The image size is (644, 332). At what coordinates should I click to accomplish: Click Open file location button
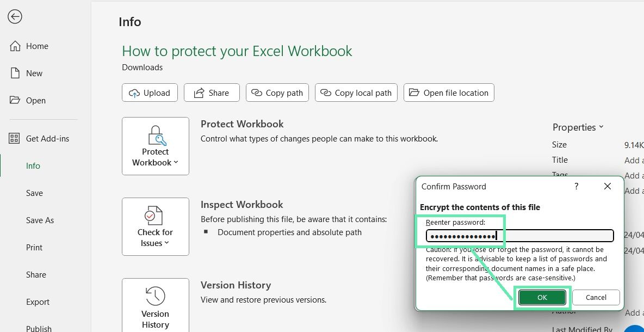pyautogui.click(x=449, y=93)
